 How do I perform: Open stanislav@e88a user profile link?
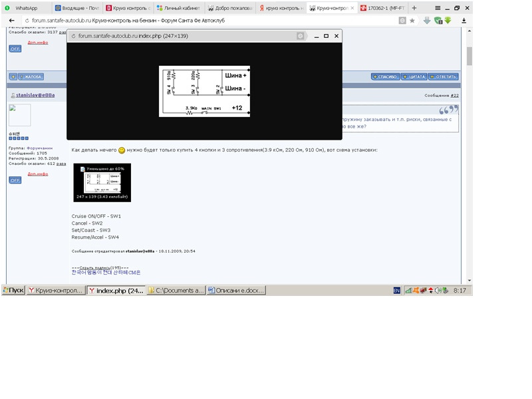(35, 95)
